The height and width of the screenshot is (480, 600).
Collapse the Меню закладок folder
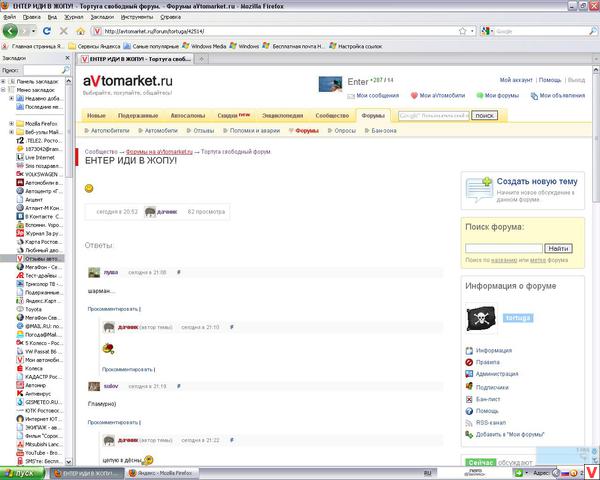pos(3,90)
